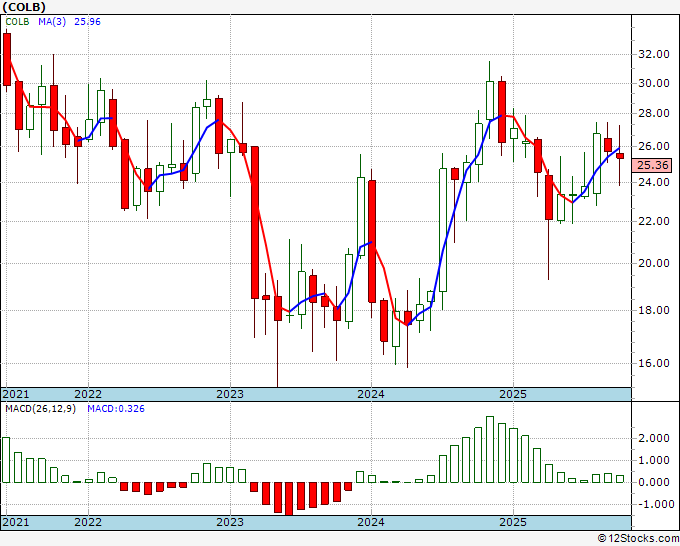Click the MACD:0.326 value label
The image size is (680, 546).
pos(116,409)
